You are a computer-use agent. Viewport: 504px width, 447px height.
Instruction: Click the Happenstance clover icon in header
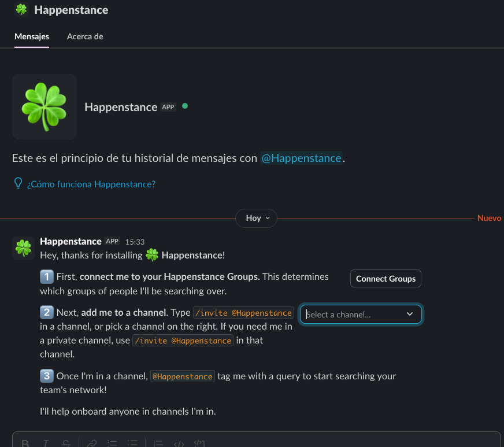point(21,9)
